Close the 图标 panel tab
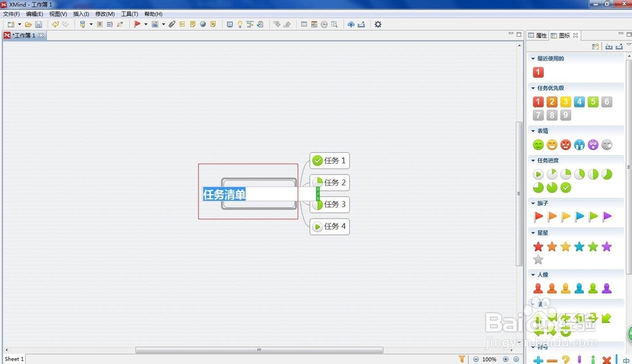Screen dimensions: 632x364 pyautogui.click(x=576, y=35)
